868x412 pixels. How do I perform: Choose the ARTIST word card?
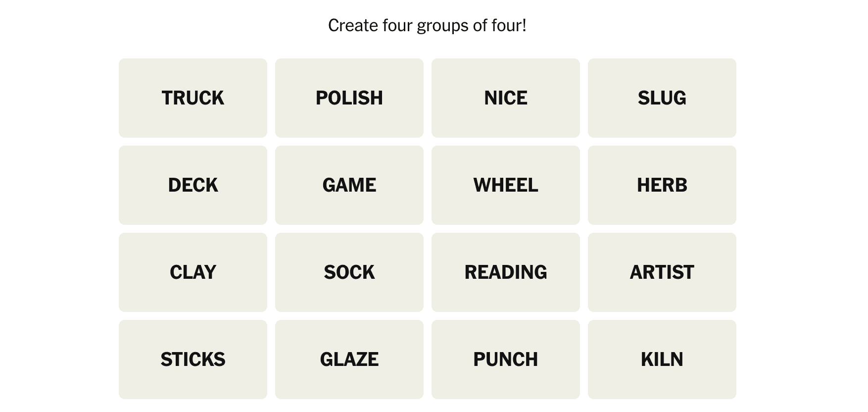662,272
